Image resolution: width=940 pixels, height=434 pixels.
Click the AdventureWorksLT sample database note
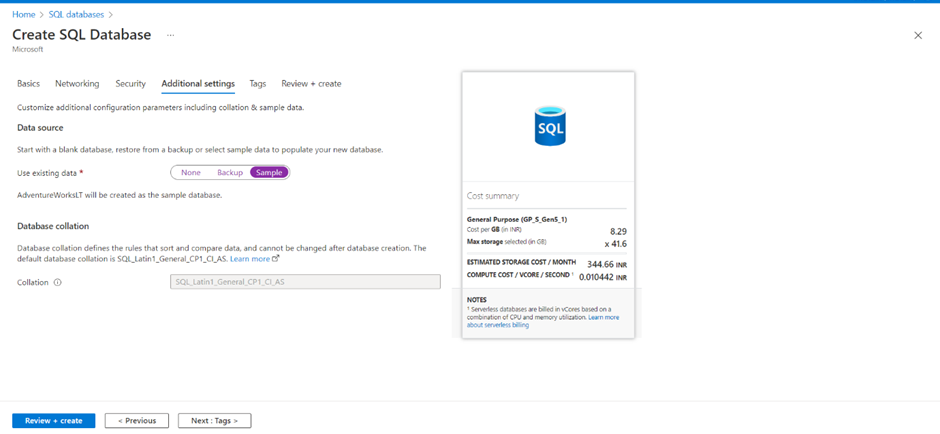tap(120, 196)
